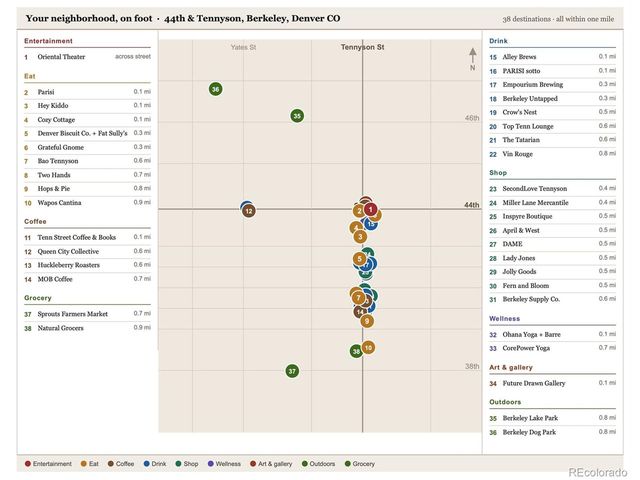Click Cozy Cottage list entry

(87, 120)
